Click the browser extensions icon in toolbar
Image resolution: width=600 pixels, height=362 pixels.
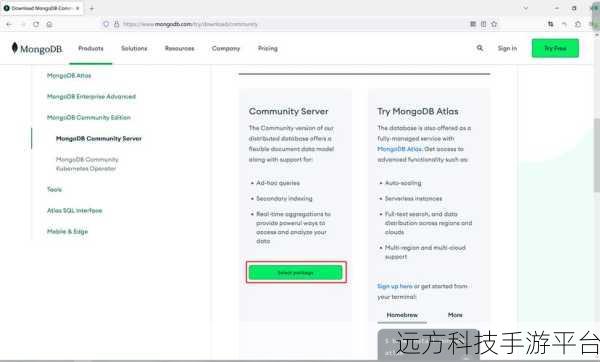click(578, 24)
